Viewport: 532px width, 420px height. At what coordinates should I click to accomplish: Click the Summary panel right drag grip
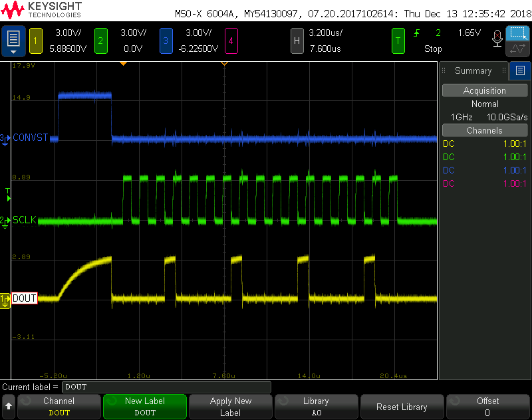pyautogui.click(x=504, y=70)
